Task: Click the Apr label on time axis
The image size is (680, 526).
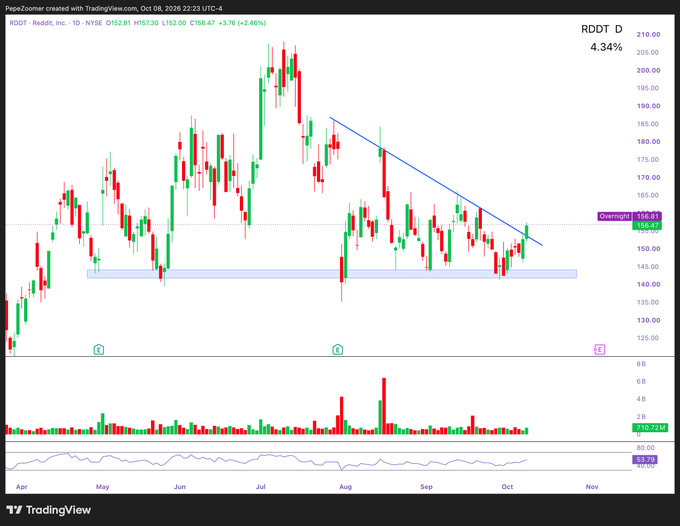Action: pos(22,487)
